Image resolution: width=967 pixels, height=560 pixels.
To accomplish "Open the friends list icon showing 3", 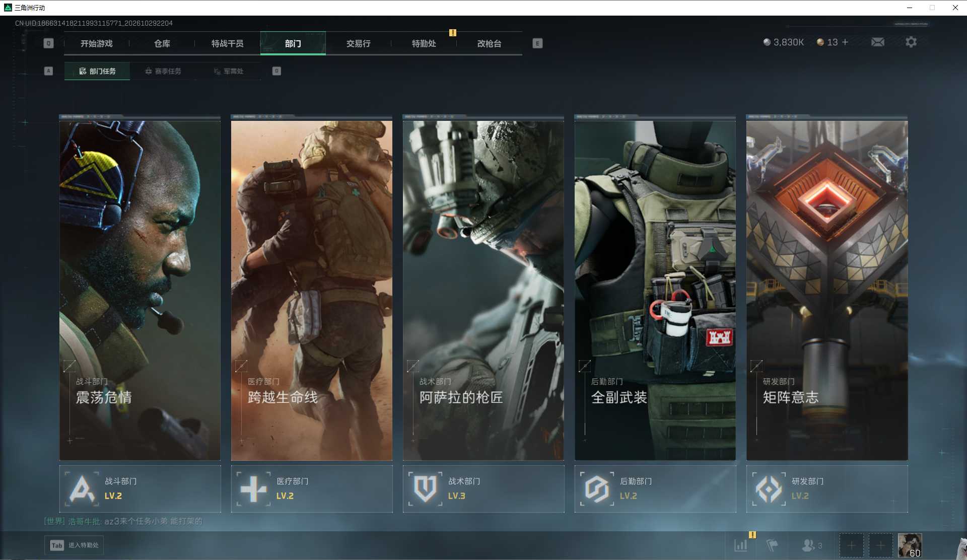I will tap(811, 545).
